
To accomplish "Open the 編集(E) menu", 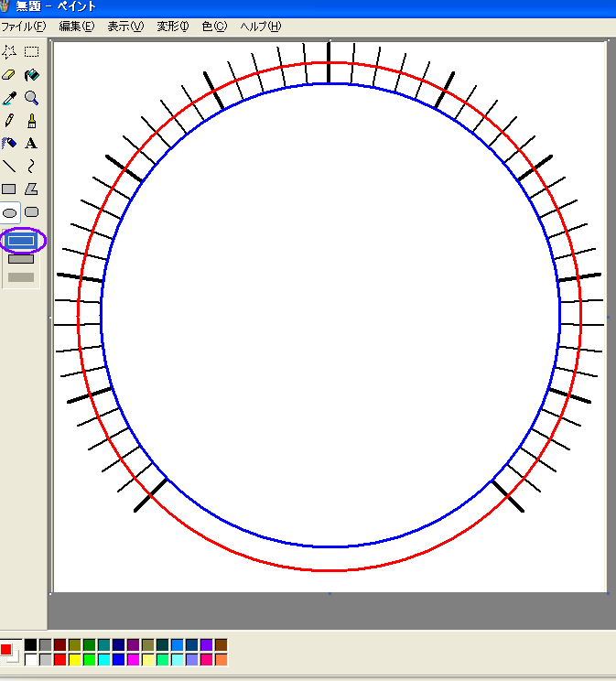I will point(77,27).
